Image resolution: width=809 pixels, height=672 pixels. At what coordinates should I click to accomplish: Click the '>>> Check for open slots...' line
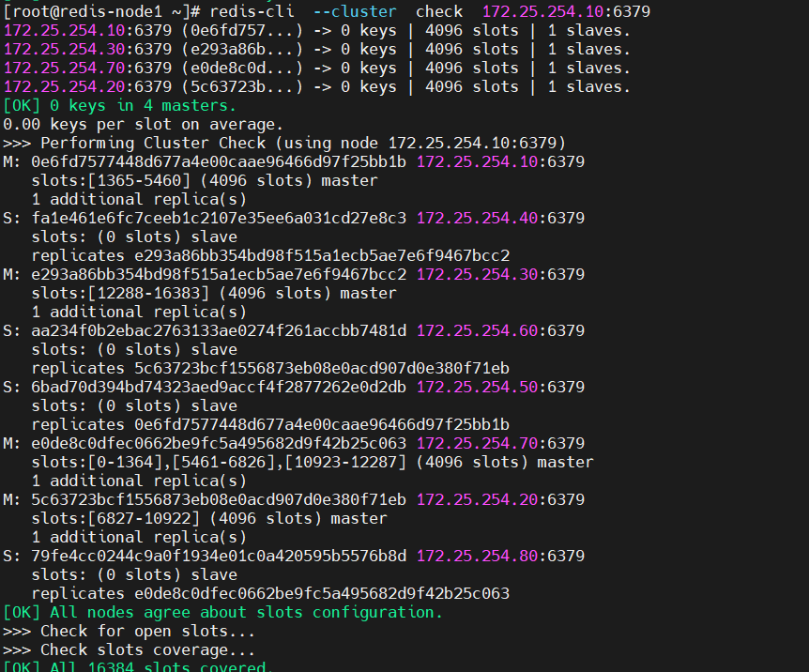(129, 632)
